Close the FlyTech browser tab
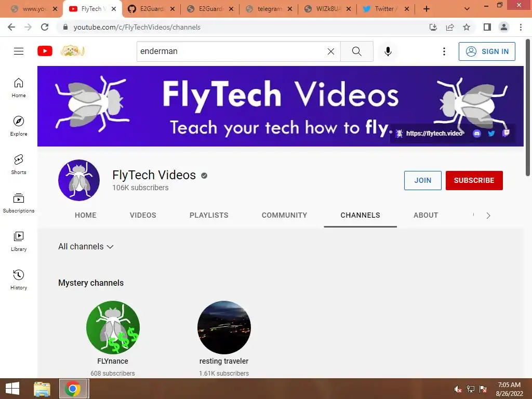This screenshot has width=532, height=399. click(114, 9)
